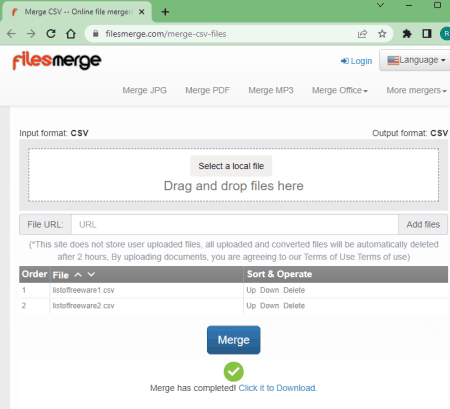Image resolution: width=450 pixels, height=409 pixels.
Task: Share this page via address bar icon
Action: (362, 34)
